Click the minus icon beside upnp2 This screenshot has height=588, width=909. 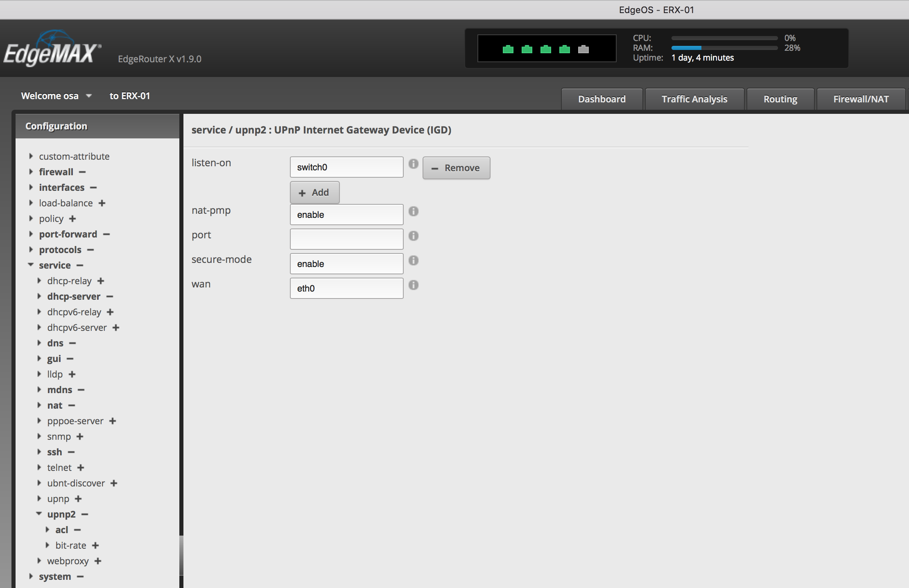(x=85, y=514)
